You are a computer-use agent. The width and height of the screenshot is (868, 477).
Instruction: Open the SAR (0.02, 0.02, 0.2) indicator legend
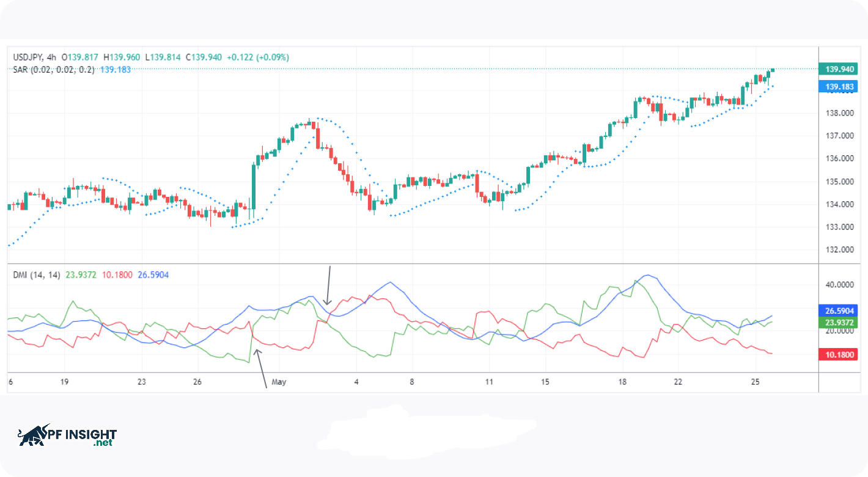54,70
